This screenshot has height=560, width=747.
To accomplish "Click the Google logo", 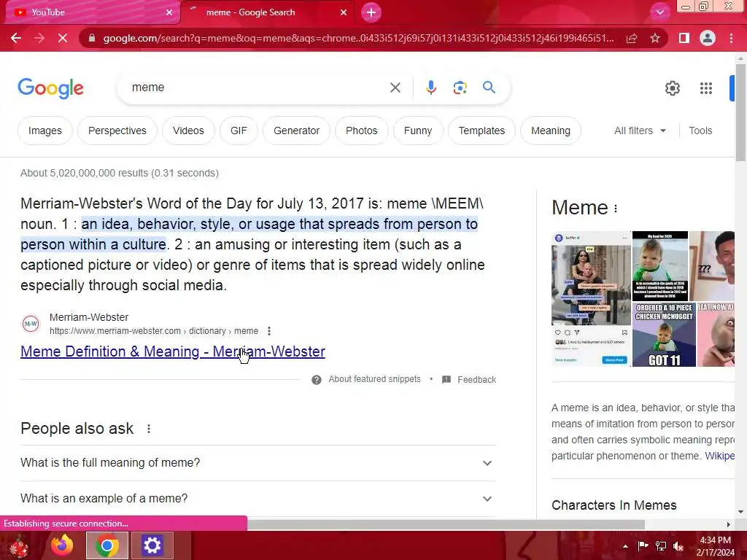I will (50, 88).
